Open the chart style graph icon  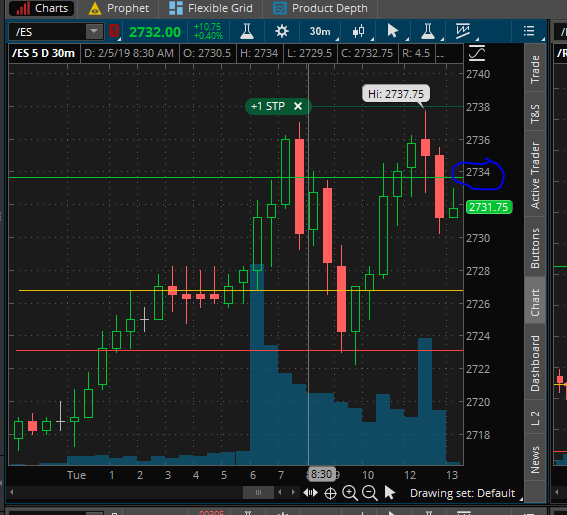pos(464,31)
